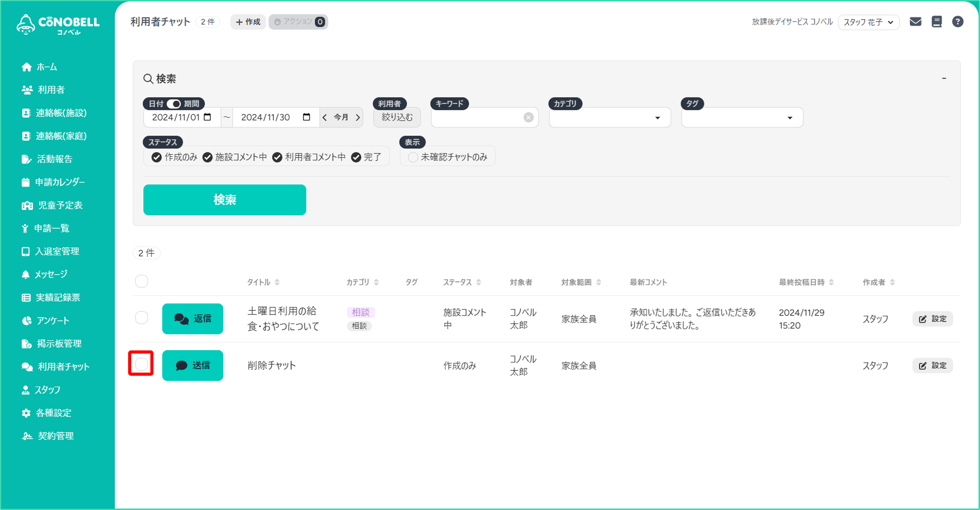Select the 削除チャット row checkbox
Screen dimensions: 980x510
pos(142,364)
